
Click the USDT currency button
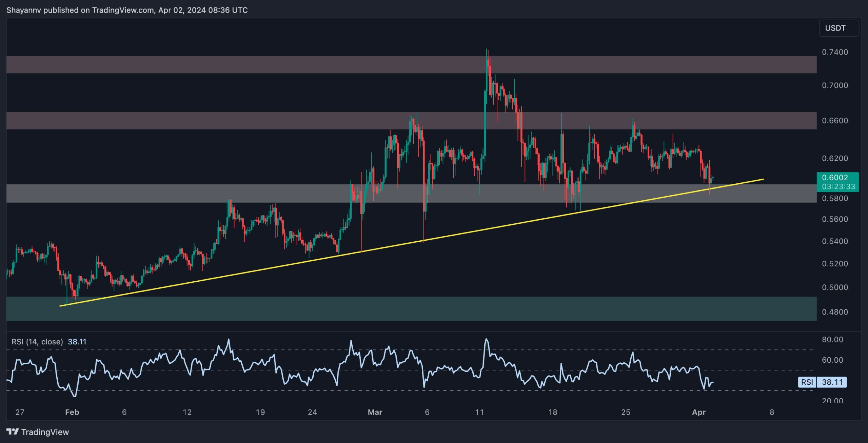click(839, 28)
